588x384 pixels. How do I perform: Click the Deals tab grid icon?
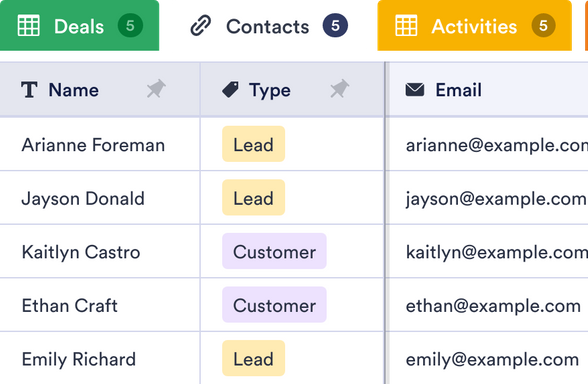pos(28,26)
